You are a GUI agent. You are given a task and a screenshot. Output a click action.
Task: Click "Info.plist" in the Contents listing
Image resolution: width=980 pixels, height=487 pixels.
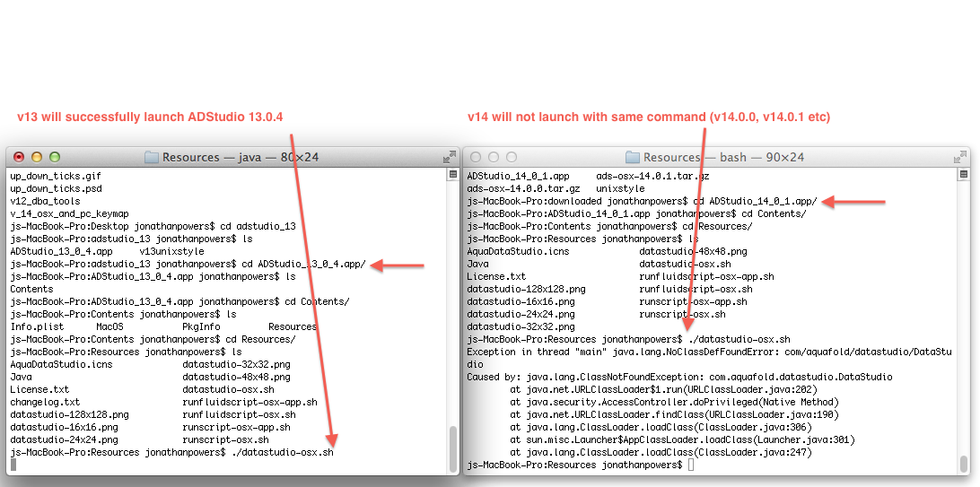pyautogui.click(x=37, y=326)
